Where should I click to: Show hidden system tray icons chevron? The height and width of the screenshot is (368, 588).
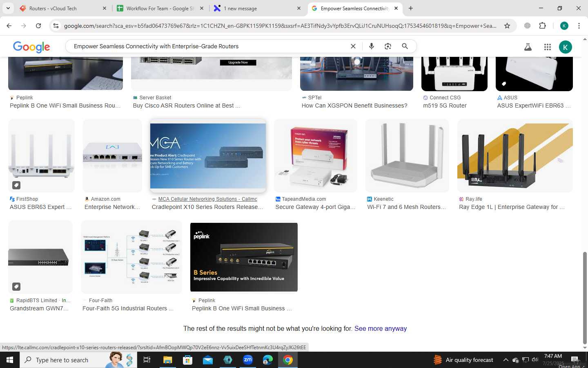coord(506,360)
